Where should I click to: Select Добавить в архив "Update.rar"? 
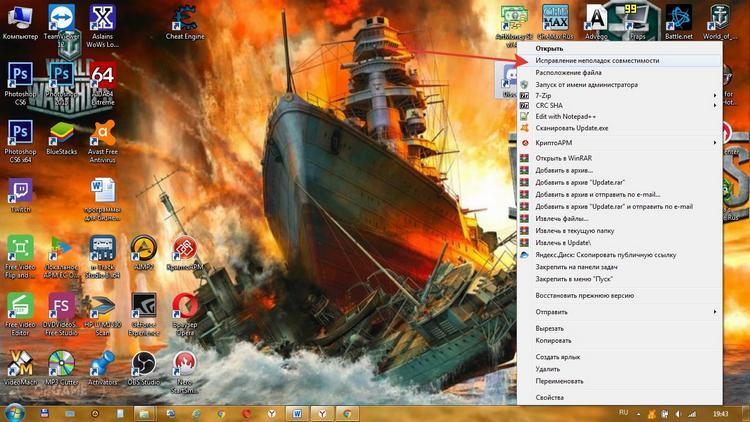click(x=620, y=182)
